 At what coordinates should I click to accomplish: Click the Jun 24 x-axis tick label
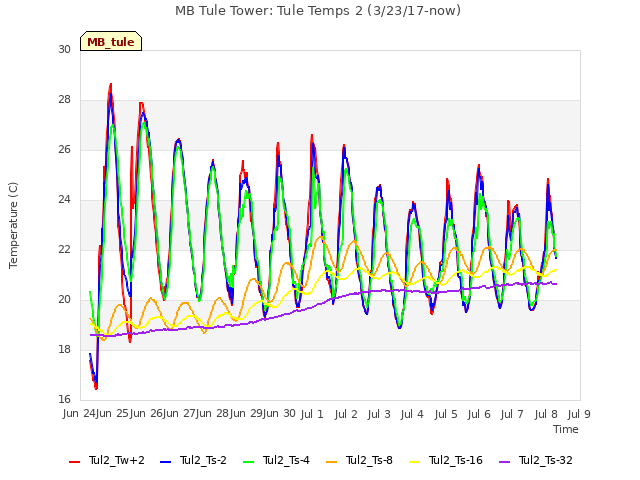click(x=79, y=413)
